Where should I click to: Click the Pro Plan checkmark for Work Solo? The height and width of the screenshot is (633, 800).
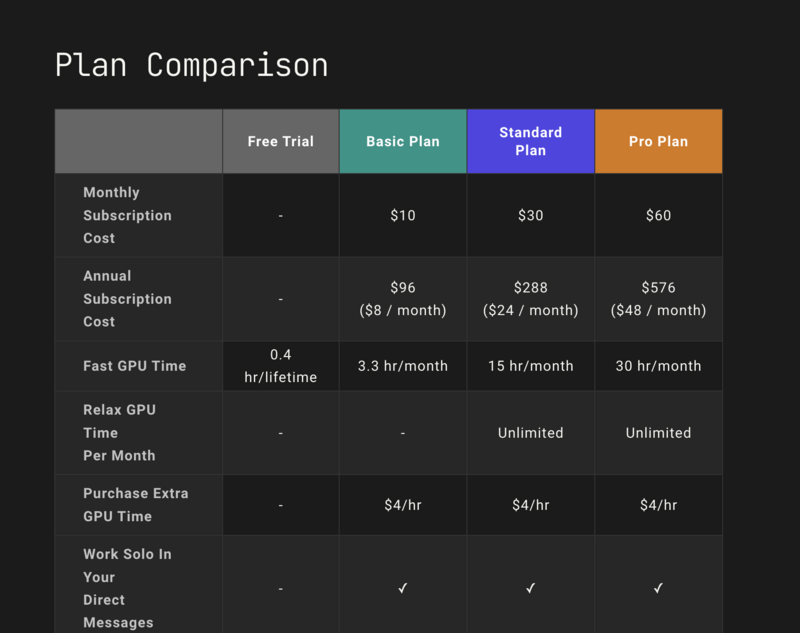click(x=658, y=589)
